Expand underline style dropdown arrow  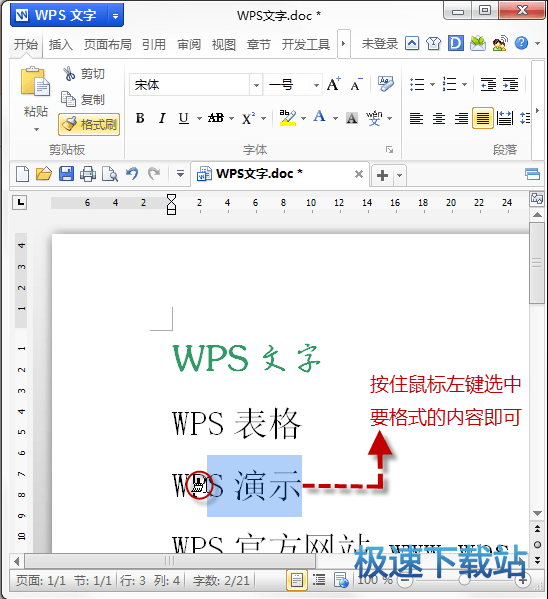coord(199,118)
